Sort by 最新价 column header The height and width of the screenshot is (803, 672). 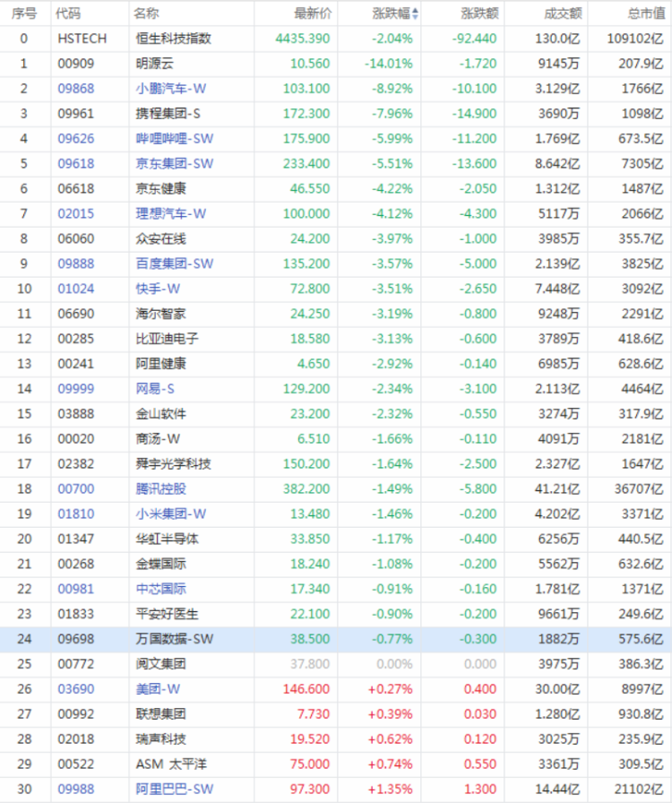(x=313, y=13)
